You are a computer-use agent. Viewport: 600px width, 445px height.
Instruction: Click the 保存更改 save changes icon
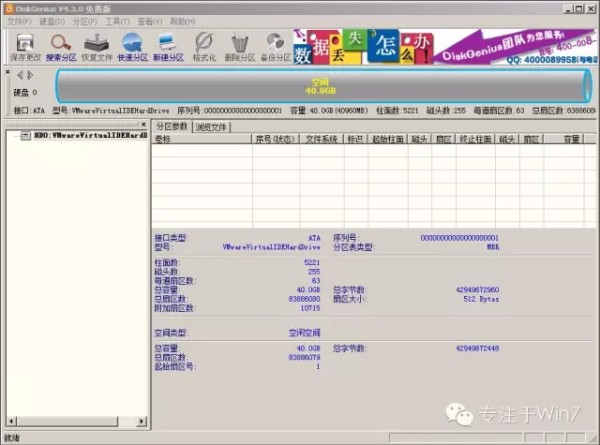25,47
